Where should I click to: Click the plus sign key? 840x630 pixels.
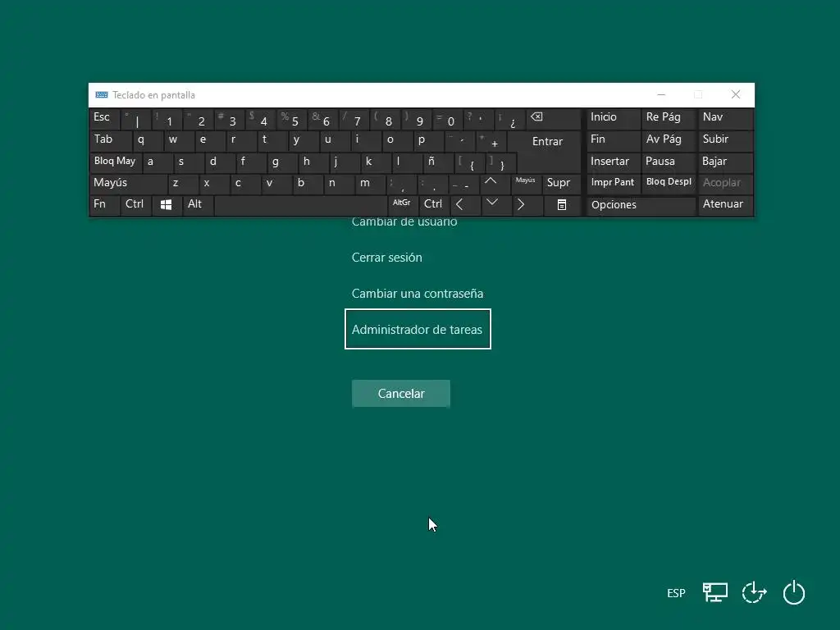click(x=491, y=141)
